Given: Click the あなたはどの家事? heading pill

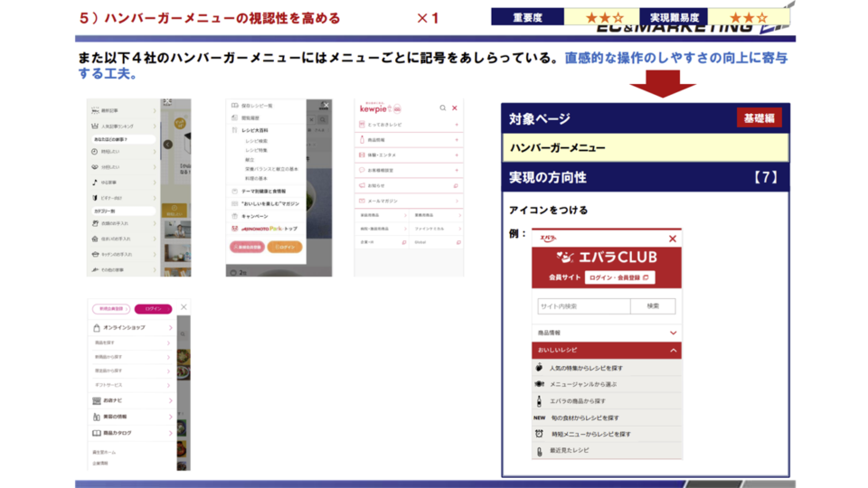Looking at the screenshot, I should point(123,139).
